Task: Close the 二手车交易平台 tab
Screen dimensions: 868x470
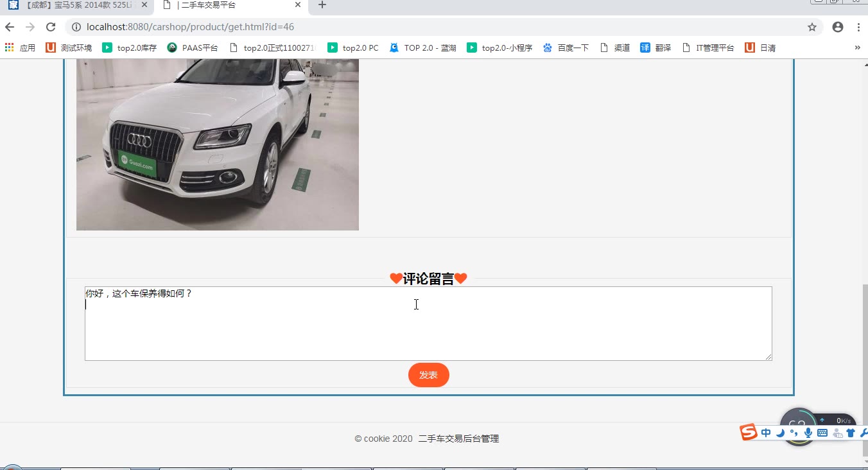Action: [x=298, y=5]
